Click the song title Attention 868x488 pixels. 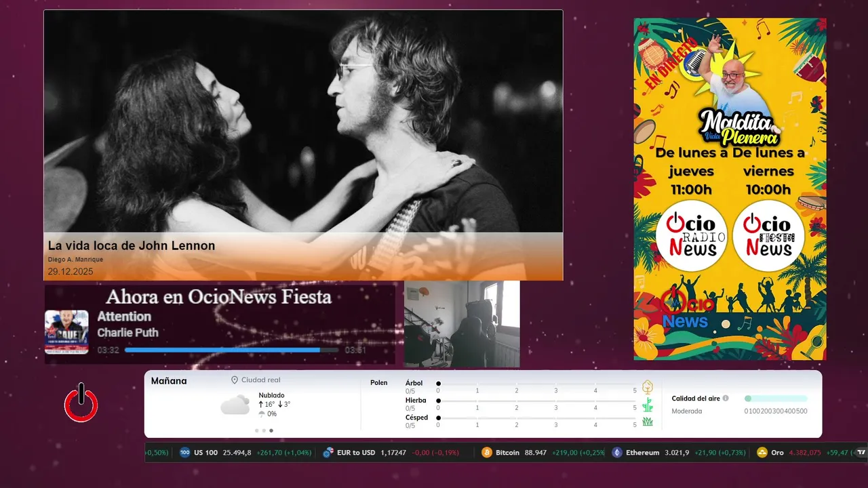coord(124,317)
